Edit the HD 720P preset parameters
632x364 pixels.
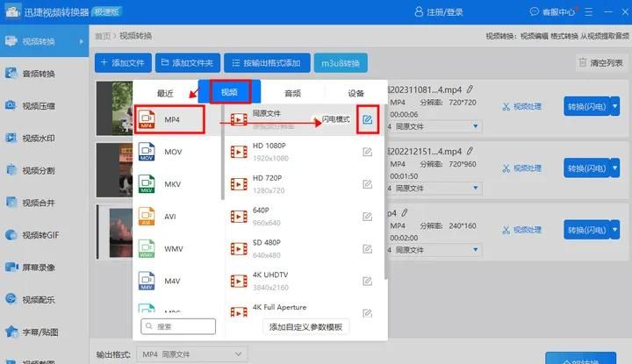tap(367, 184)
